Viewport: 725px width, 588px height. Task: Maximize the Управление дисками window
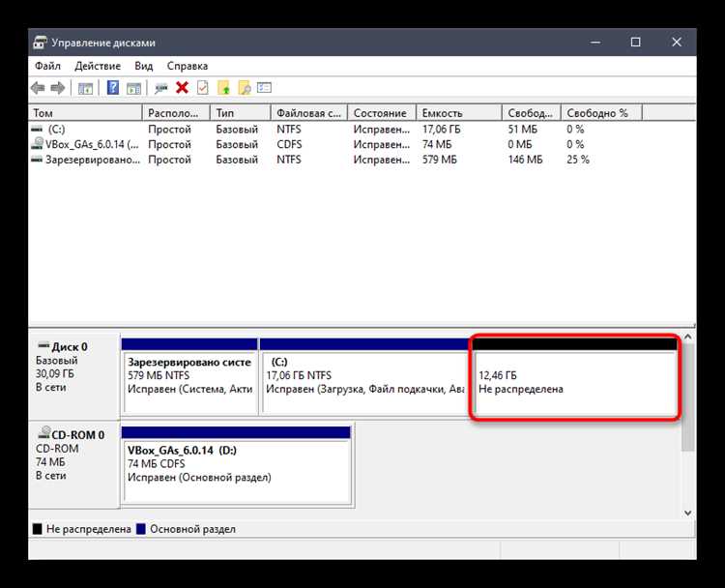coord(636,43)
